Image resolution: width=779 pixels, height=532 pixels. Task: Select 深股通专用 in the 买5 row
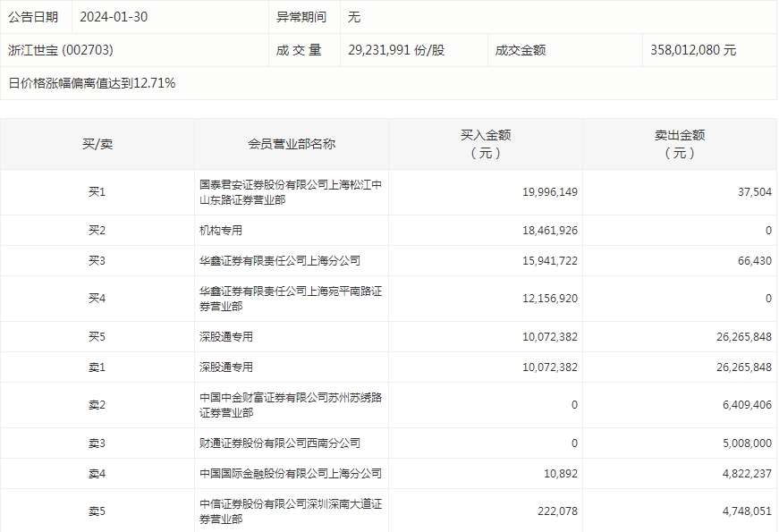[226, 337]
